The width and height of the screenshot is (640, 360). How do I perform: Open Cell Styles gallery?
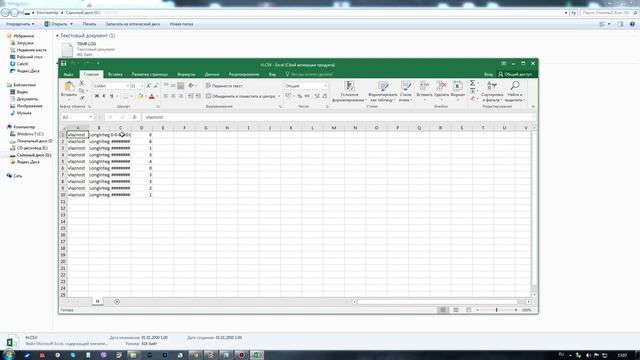click(406, 91)
